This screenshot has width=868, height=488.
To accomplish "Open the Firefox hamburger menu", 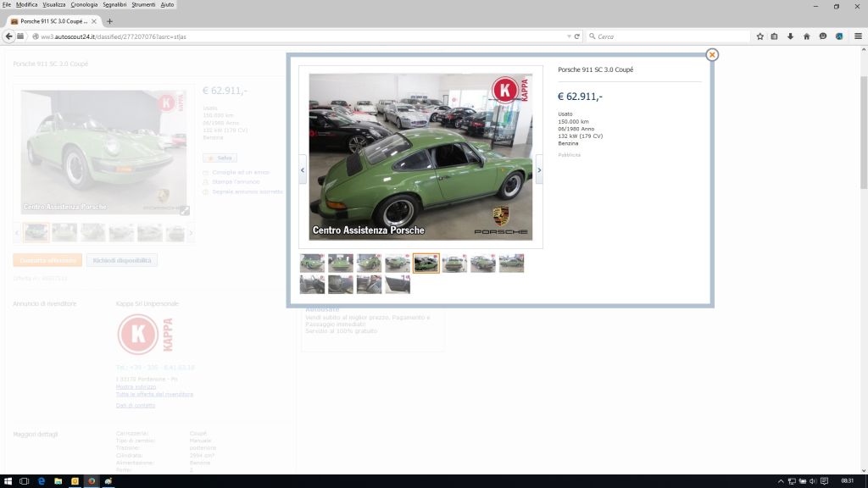I will pyautogui.click(x=858, y=36).
